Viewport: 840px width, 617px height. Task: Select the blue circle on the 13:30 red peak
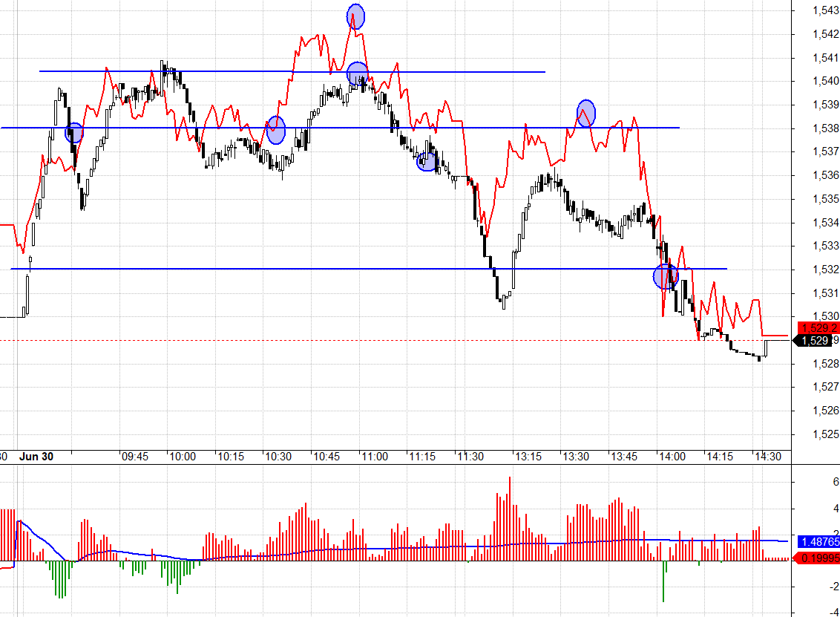coord(586,114)
